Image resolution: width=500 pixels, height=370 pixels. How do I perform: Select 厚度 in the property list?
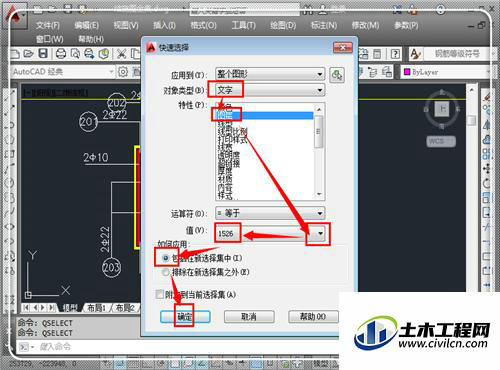tap(225, 171)
